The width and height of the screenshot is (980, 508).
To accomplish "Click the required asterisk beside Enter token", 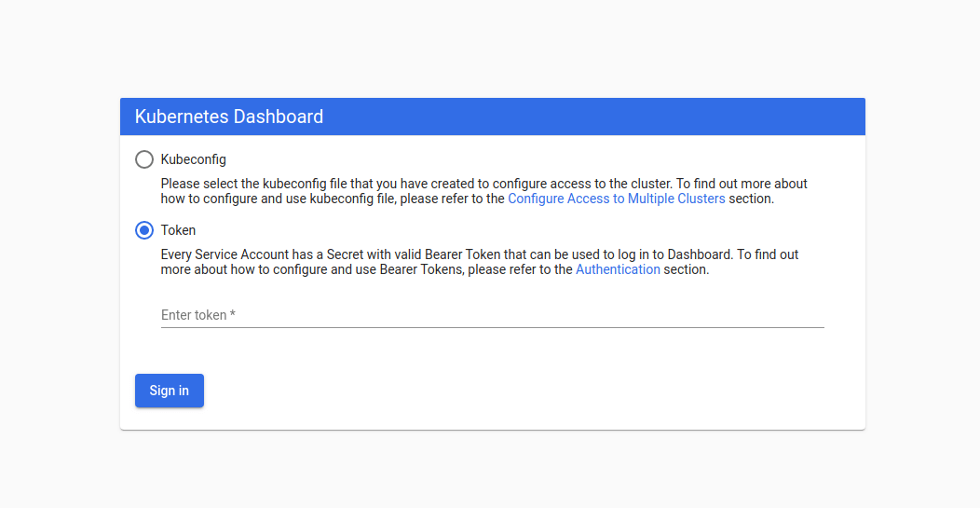I will click(x=233, y=314).
